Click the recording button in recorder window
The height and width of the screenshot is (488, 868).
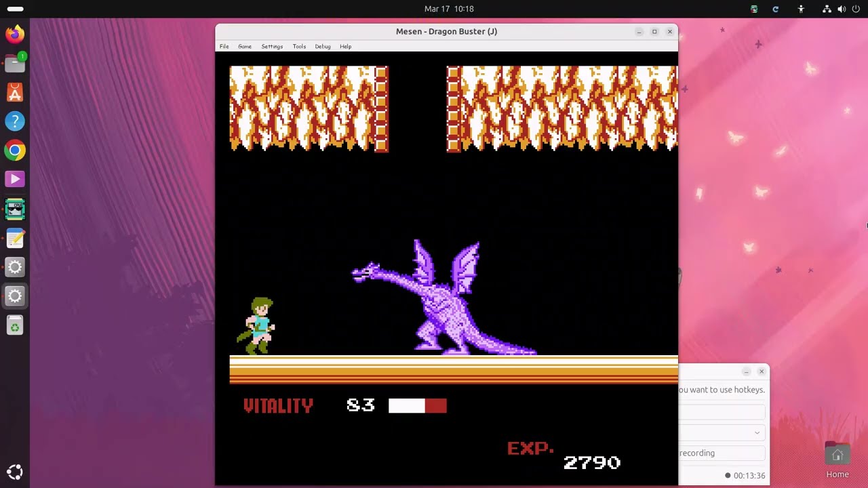coord(723,453)
